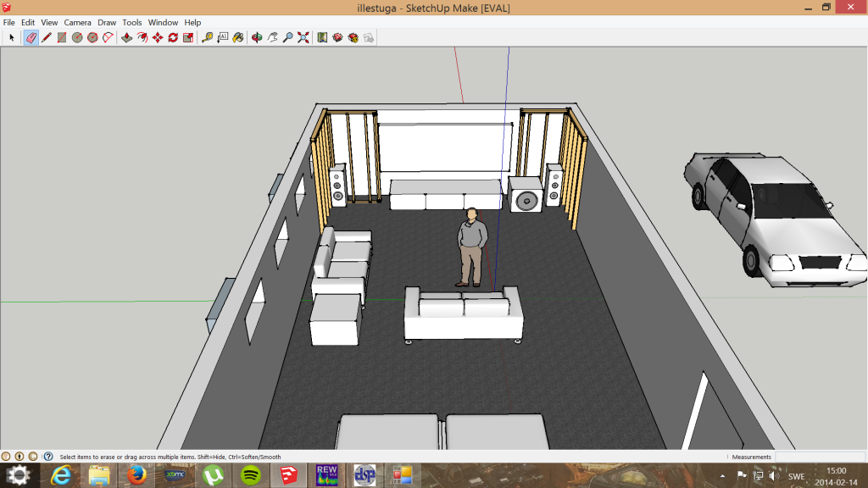868x488 pixels.
Task: Select the arrow Select tool
Action: [x=12, y=37]
